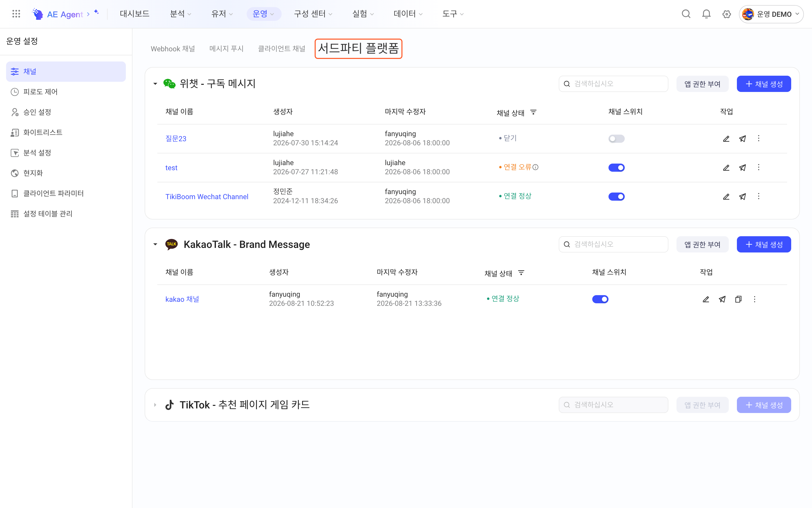Switch to the Webhook 채널 tab

click(x=173, y=49)
